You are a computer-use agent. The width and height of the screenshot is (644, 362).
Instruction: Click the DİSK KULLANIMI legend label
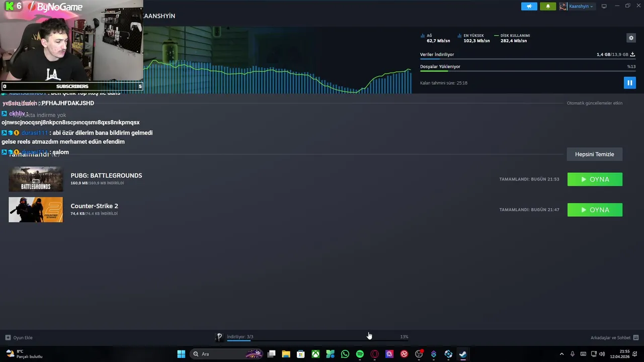[515, 36]
